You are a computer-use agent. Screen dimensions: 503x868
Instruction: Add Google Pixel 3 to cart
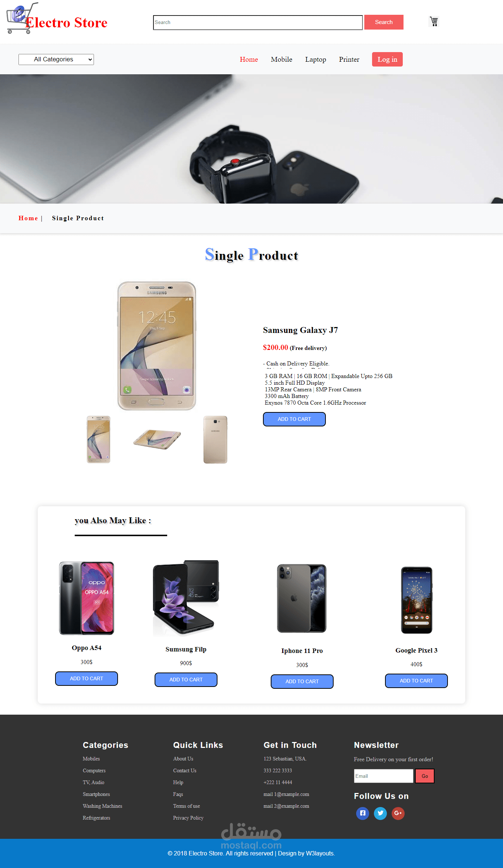pyautogui.click(x=416, y=681)
